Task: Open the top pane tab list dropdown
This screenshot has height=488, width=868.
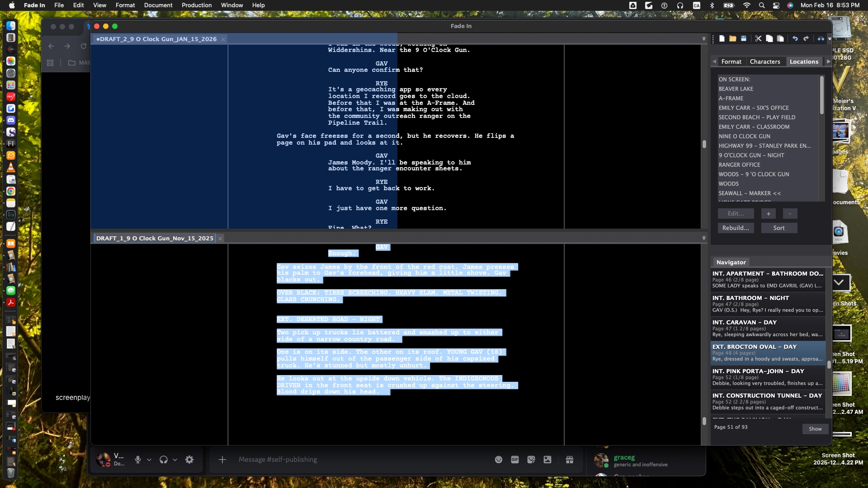Action: pyautogui.click(x=704, y=39)
